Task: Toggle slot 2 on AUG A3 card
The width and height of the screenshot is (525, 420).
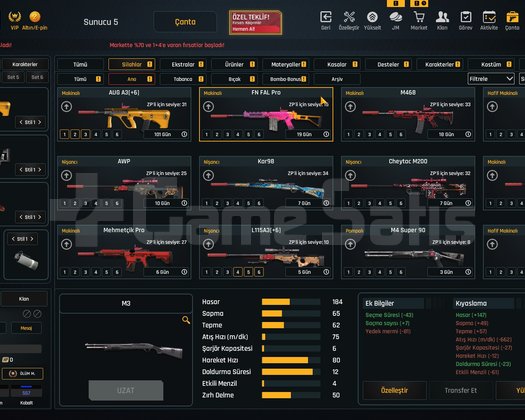Action: tap(75, 135)
